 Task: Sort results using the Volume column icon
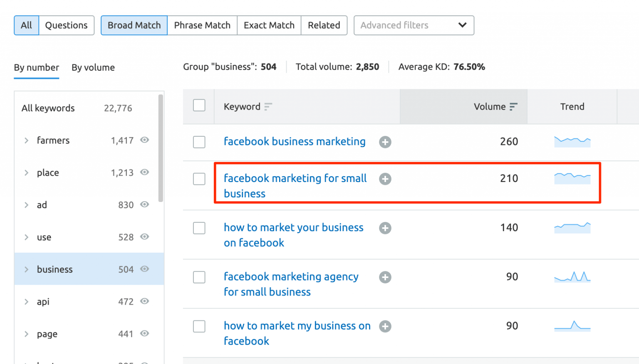(514, 106)
